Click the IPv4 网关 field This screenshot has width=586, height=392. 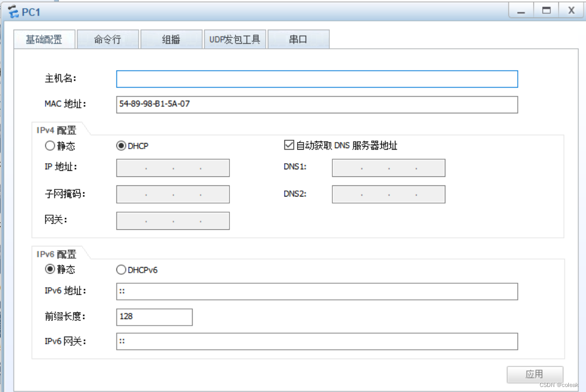172,221
